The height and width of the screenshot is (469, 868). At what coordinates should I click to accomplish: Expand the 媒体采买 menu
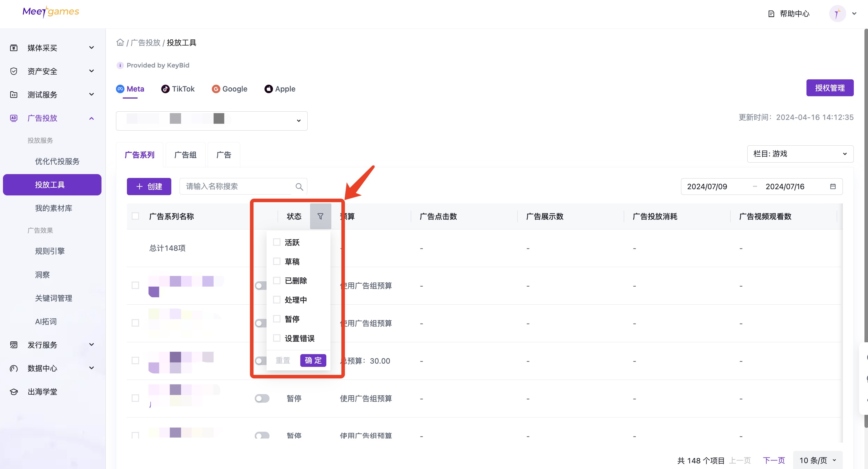tap(91, 48)
